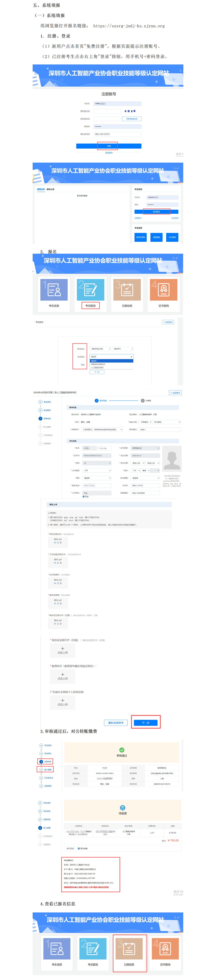Viewport: 216px width, 980px height.
Task: Click the 已报信息 icon in the red box
Action: click(129, 948)
